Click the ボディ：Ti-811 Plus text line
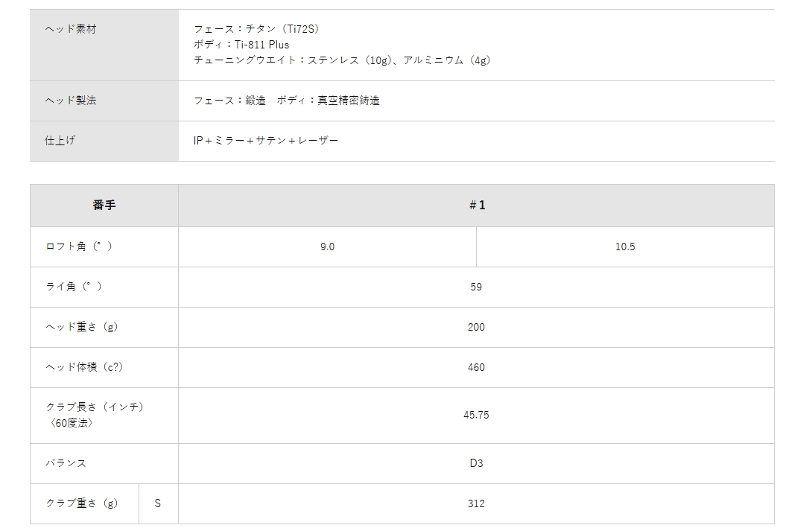812x531 pixels. [x=241, y=45]
